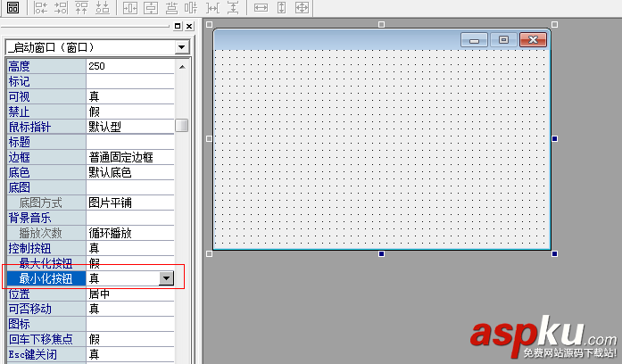622x364 pixels.
Task: Select the 边框 property name
Action: coord(46,157)
